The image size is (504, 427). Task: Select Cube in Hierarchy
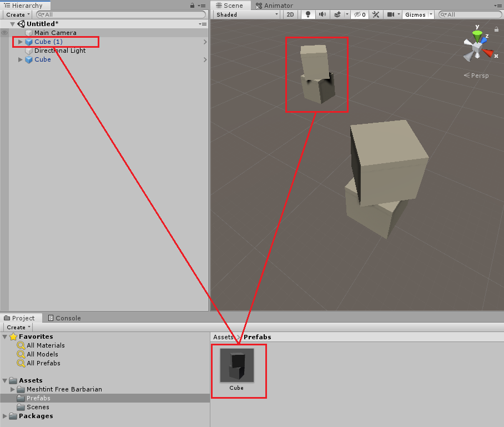point(43,59)
